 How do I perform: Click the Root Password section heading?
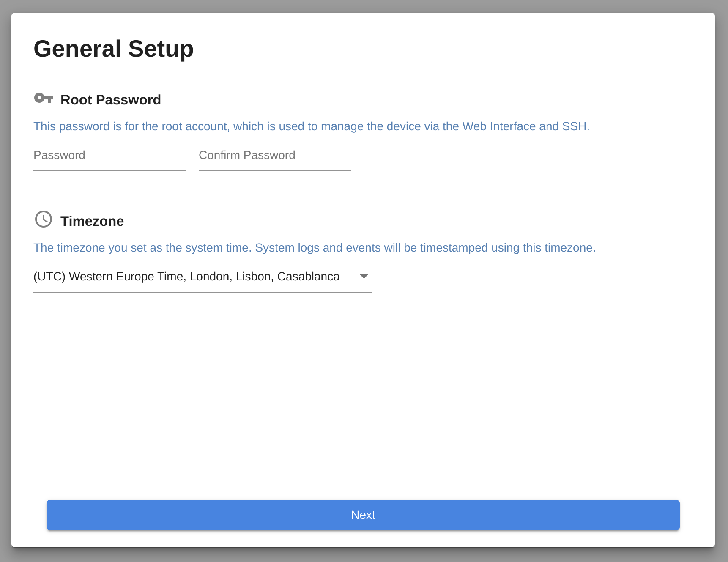point(110,100)
